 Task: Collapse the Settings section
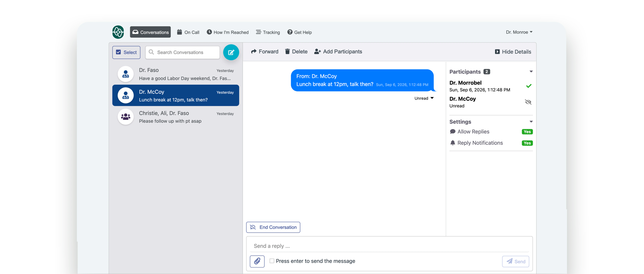point(531,122)
